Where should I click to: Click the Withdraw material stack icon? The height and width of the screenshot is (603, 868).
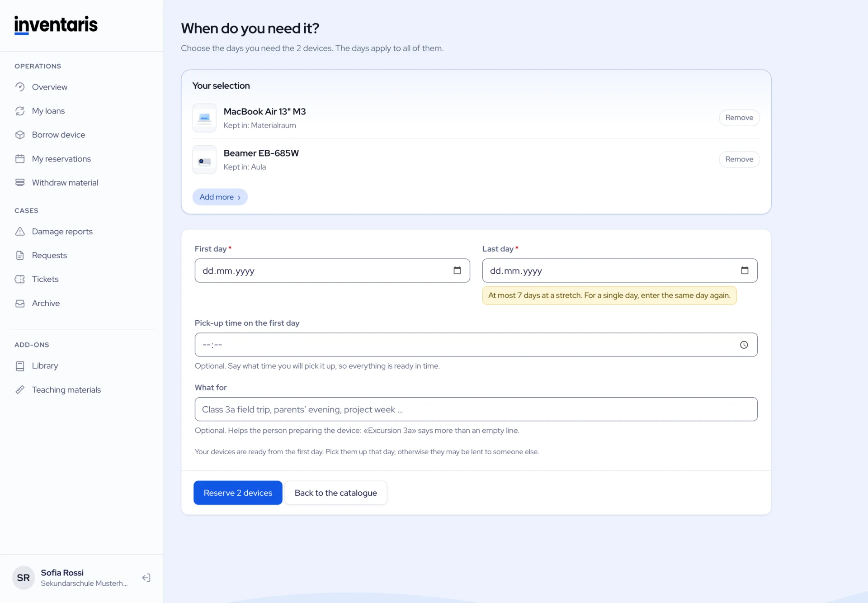20,183
